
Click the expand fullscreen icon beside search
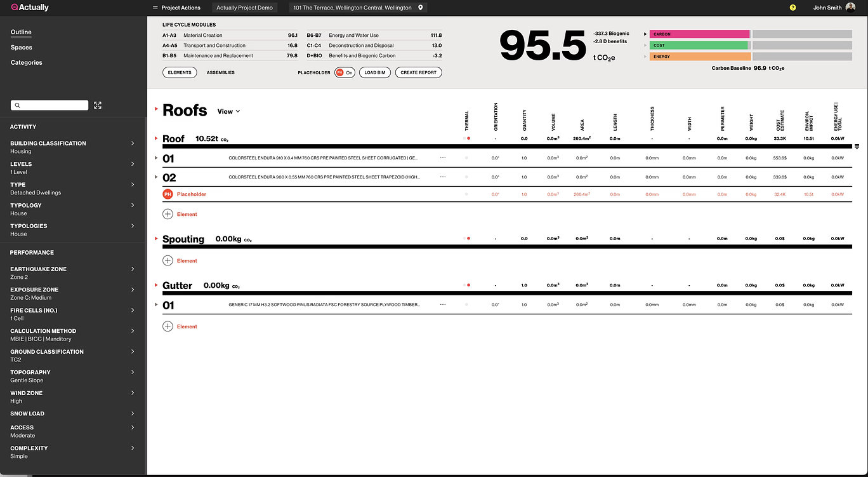[98, 105]
